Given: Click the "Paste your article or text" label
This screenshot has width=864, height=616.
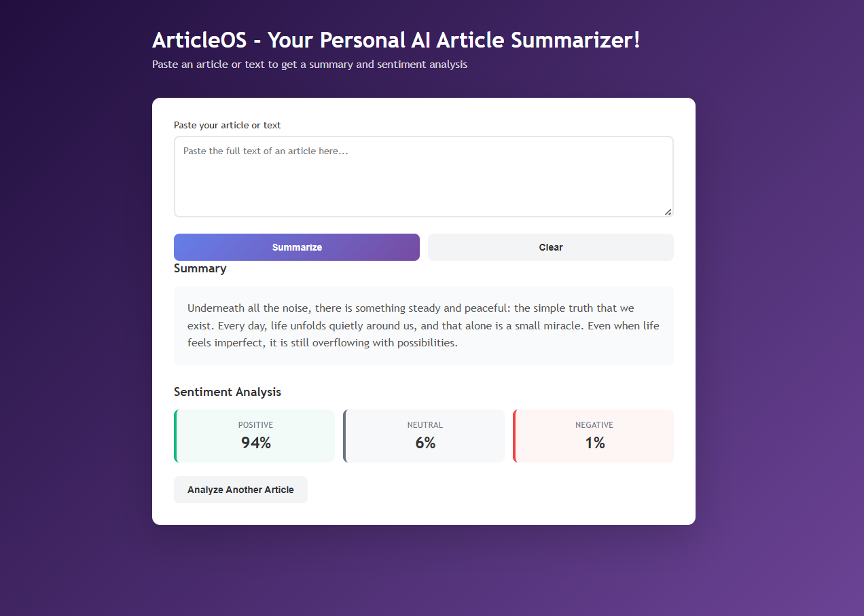Looking at the screenshot, I should (227, 125).
